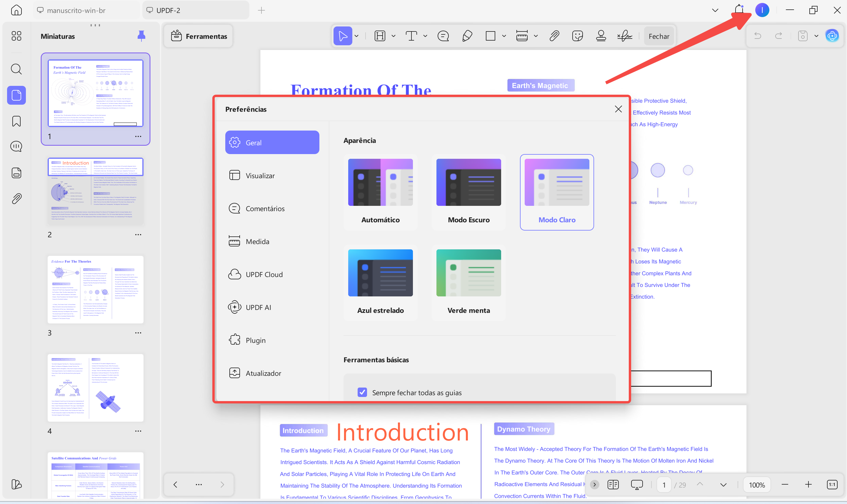Open the bookmarks panel

coord(16,121)
